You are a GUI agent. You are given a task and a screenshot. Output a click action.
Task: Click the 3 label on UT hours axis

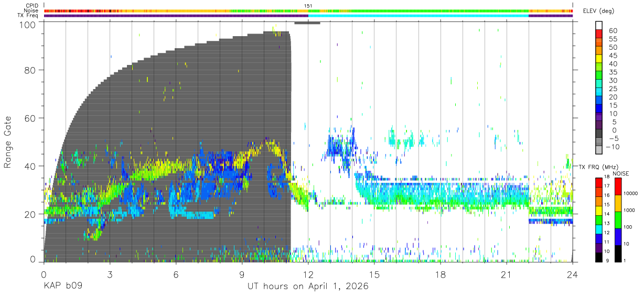[x=110, y=274]
